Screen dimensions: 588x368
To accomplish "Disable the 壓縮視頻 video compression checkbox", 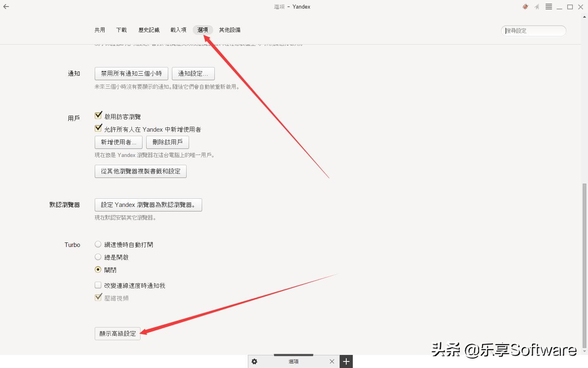I will (98, 297).
